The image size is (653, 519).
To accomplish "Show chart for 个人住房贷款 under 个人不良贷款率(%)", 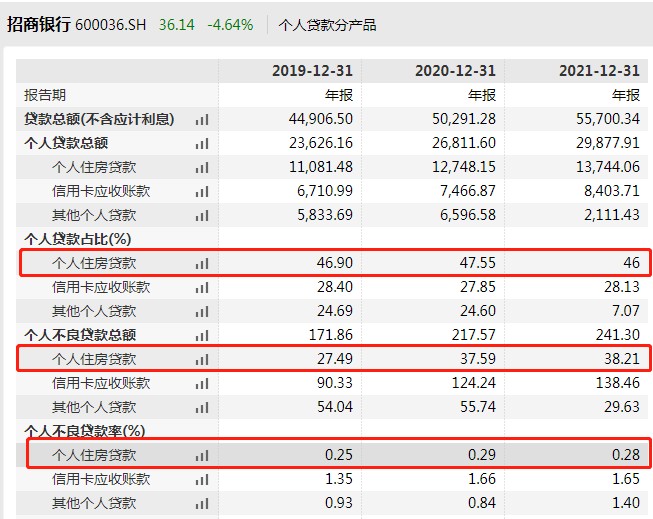I will pos(203,455).
